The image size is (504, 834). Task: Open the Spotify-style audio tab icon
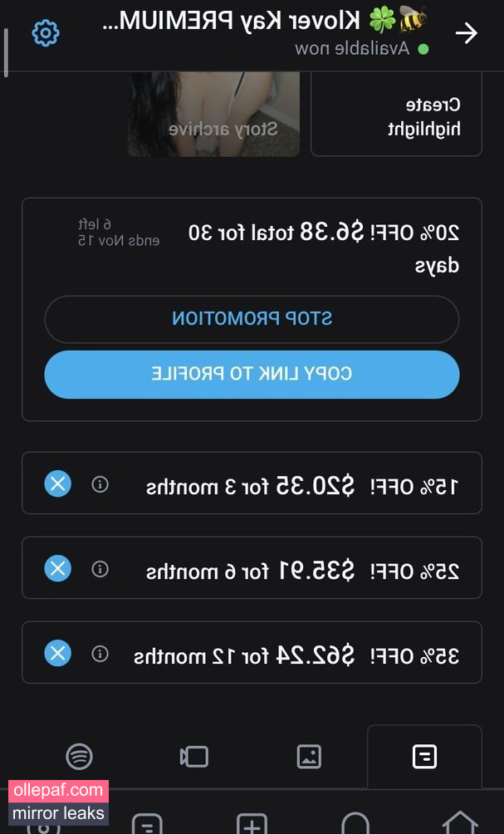point(79,756)
